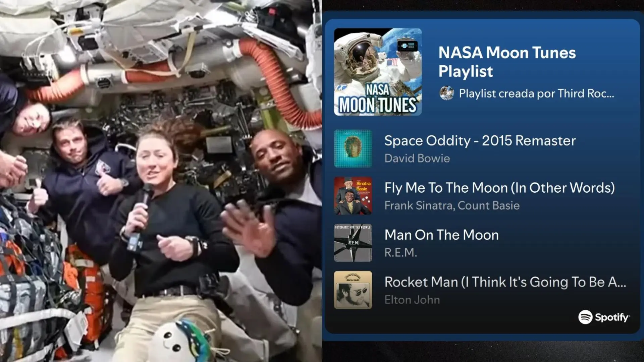The width and height of the screenshot is (644, 362).
Task: Open the Space Oddity album art
Action: 353,148
